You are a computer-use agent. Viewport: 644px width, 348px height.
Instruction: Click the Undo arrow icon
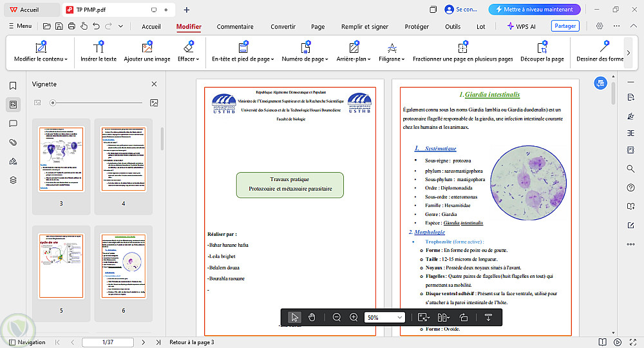pyautogui.click(x=96, y=26)
